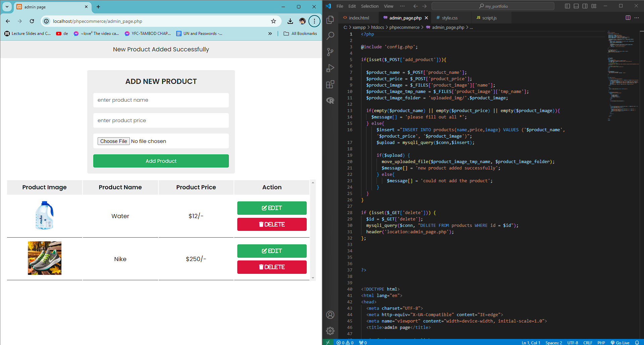Focus the enter product price field
Image resolution: width=644 pixels, height=345 pixels.
pyautogui.click(x=161, y=120)
